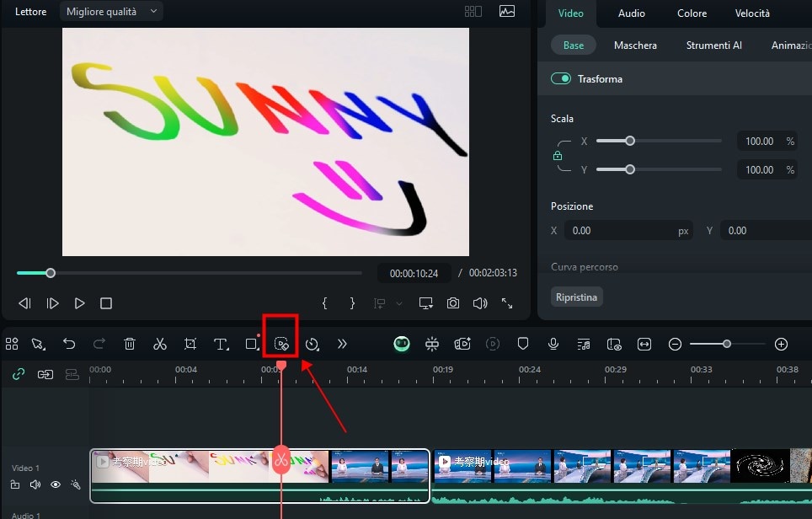Screen dimensions: 812x519
Task: Click the frame-forward play button
Action: tap(52, 303)
